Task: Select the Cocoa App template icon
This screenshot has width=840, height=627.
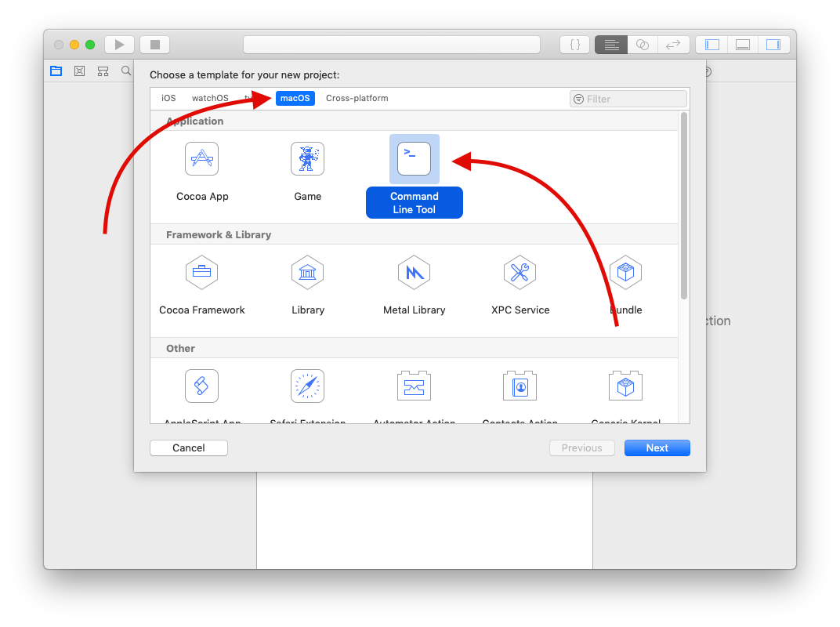Action: [x=201, y=159]
